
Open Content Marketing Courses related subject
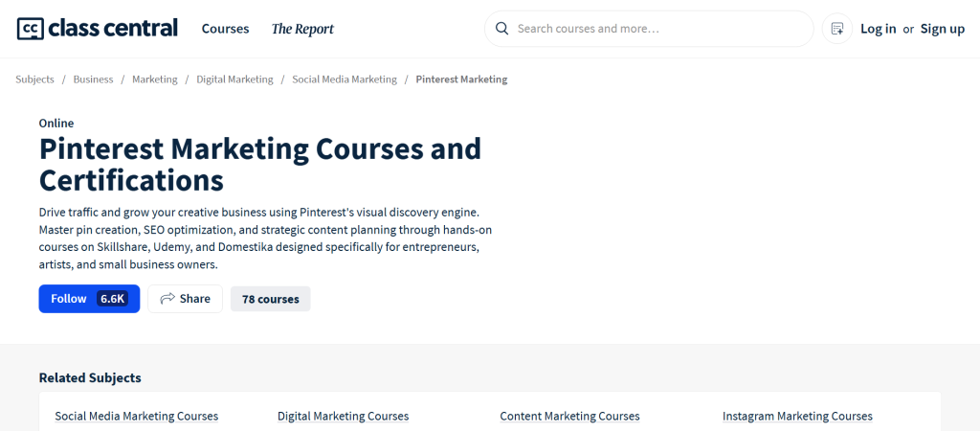(569, 417)
